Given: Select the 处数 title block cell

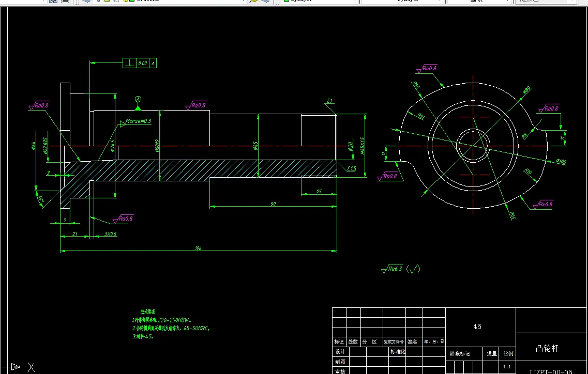Looking at the screenshot, I should (x=353, y=342).
